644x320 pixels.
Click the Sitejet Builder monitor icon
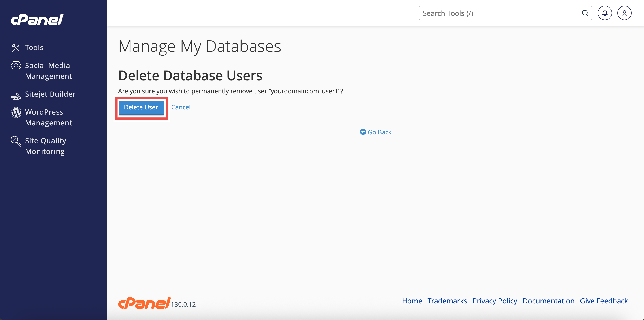[16, 95]
